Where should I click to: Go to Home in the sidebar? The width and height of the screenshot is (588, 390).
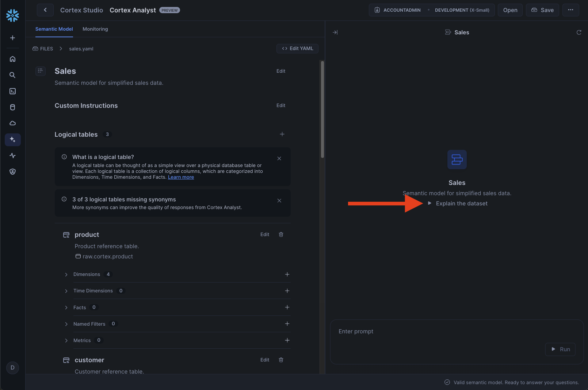12,59
